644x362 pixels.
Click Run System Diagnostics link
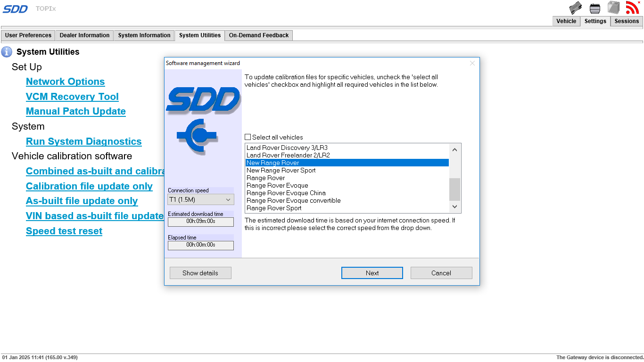[x=83, y=141]
